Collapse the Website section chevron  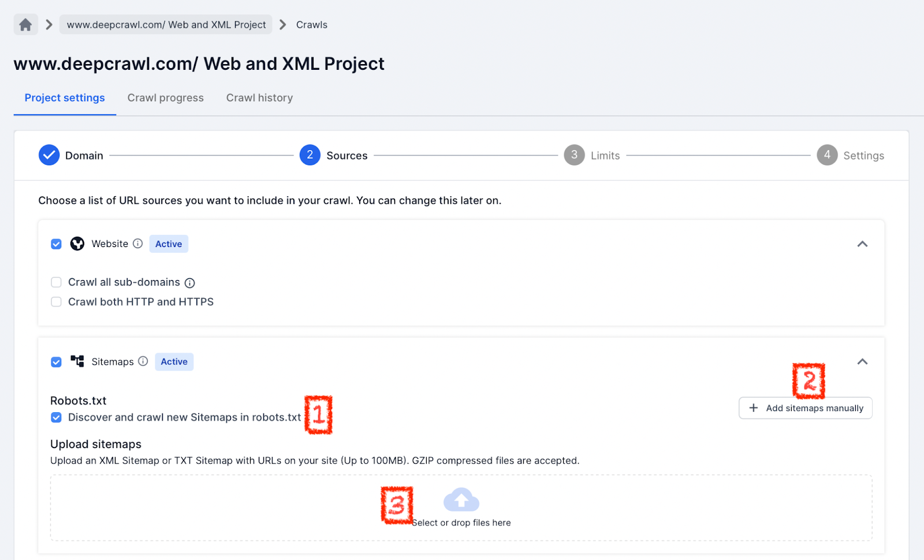coord(862,244)
